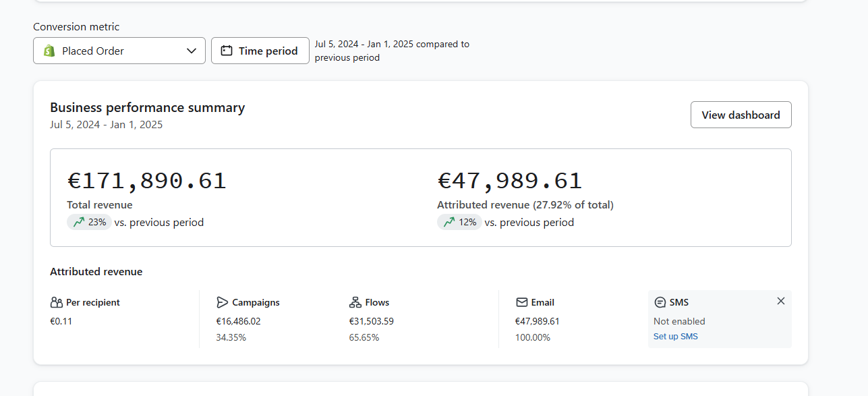Open the Time period selector
Screen dimensions: 868x396
coord(260,51)
